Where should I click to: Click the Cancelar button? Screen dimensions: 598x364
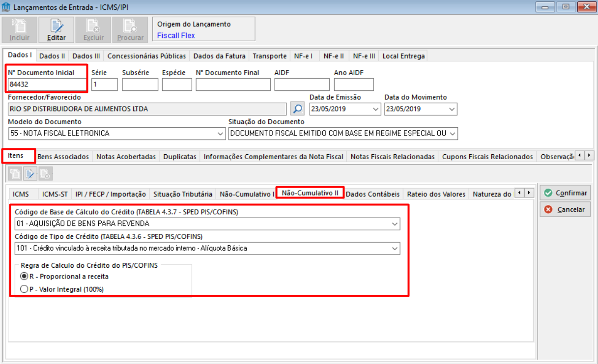[x=566, y=210]
